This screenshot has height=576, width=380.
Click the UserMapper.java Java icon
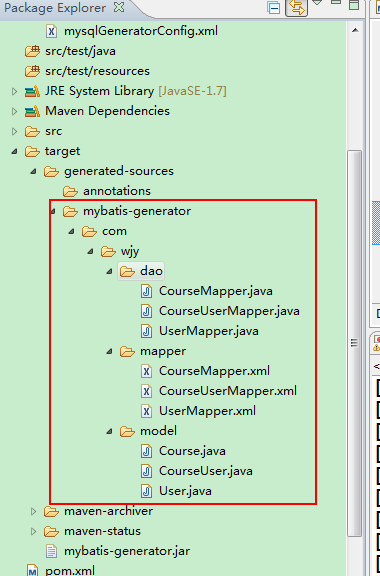[146, 331]
